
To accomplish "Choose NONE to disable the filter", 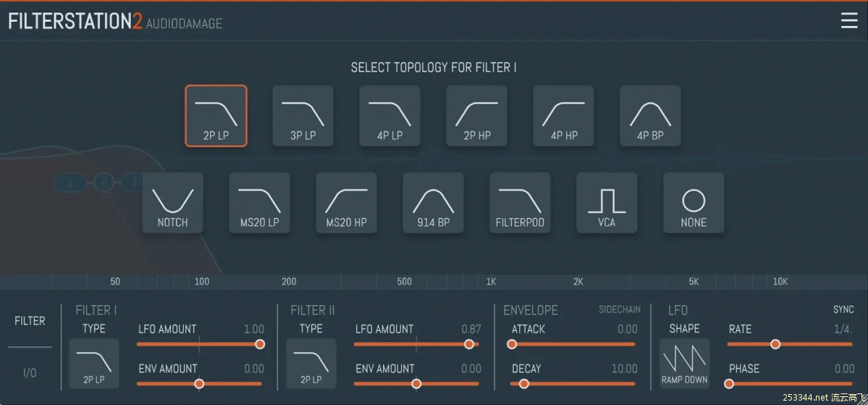I will (x=694, y=203).
